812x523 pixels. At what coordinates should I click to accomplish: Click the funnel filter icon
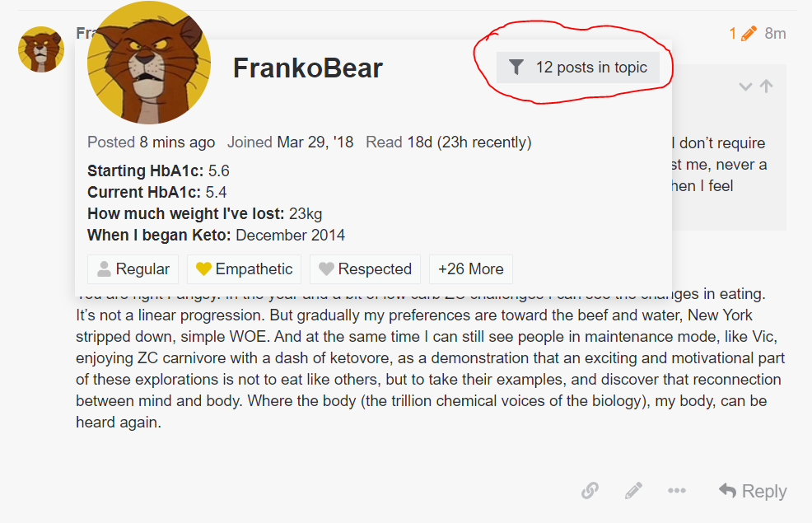(x=516, y=68)
